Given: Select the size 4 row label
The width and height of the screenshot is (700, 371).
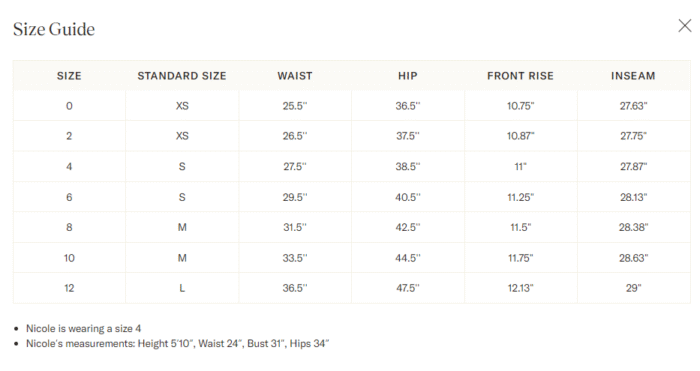Looking at the screenshot, I should 69,167.
